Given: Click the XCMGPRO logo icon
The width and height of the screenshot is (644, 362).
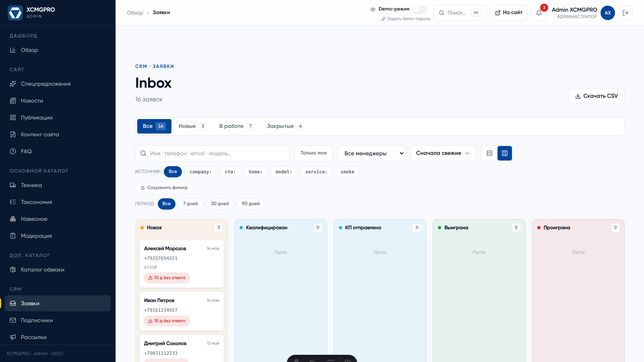Looking at the screenshot, I should click(15, 13).
